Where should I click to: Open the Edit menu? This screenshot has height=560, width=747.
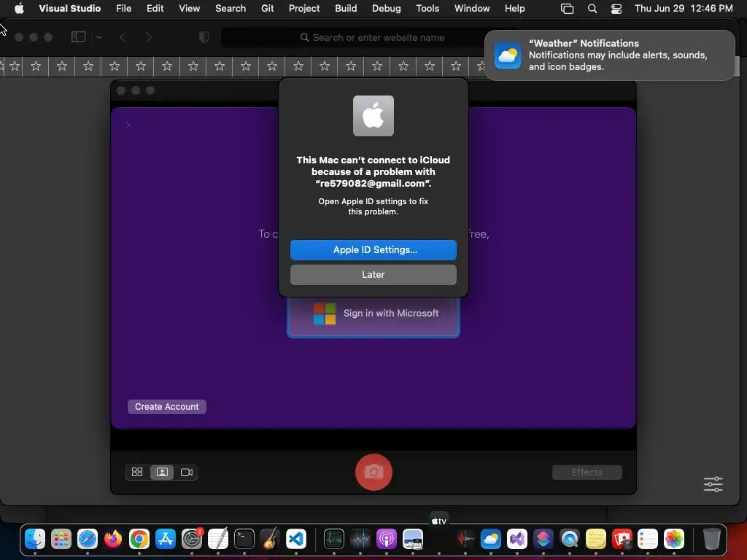click(x=155, y=9)
